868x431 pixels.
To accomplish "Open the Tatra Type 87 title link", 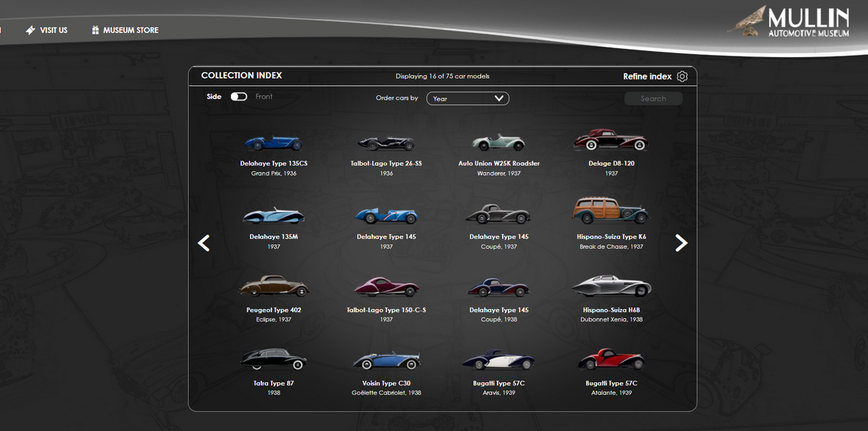I will 273,383.
